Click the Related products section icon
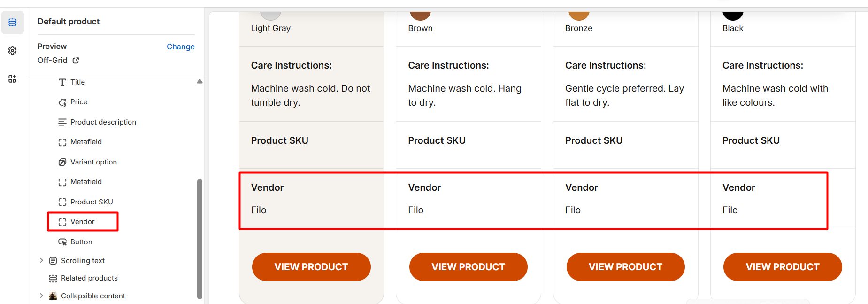The image size is (868, 304). [53, 279]
